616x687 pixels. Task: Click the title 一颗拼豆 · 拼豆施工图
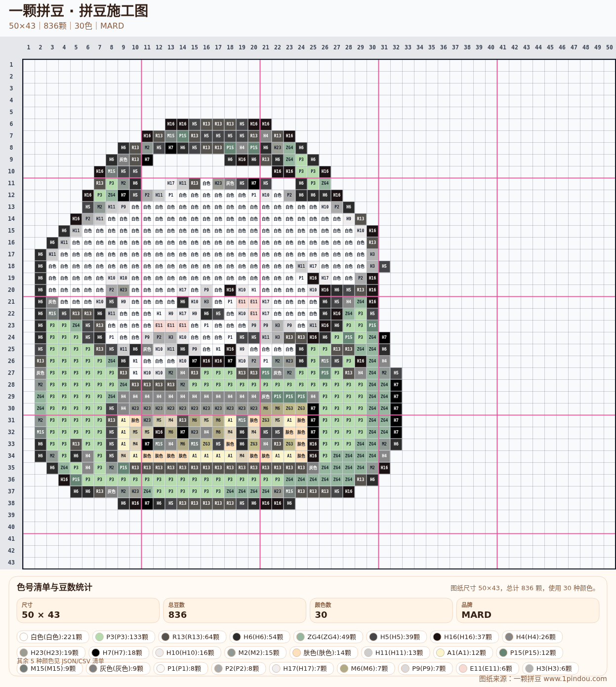[x=79, y=11]
